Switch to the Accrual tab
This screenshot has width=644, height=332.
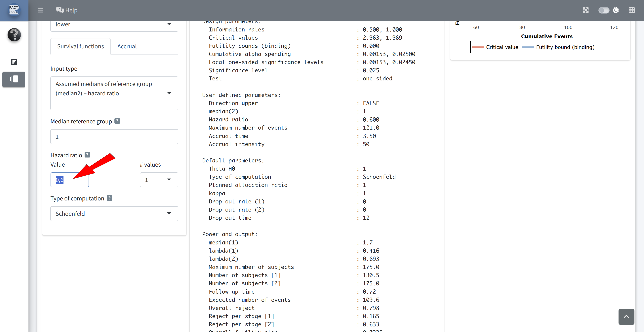click(127, 46)
